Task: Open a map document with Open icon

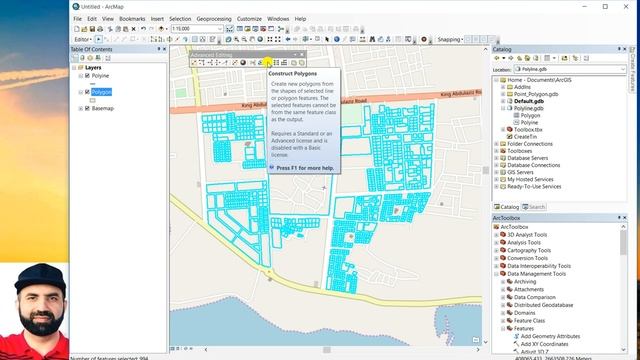Action: 84,29
